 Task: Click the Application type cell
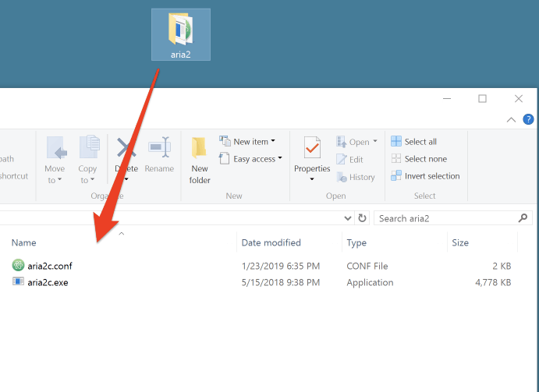coord(370,282)
